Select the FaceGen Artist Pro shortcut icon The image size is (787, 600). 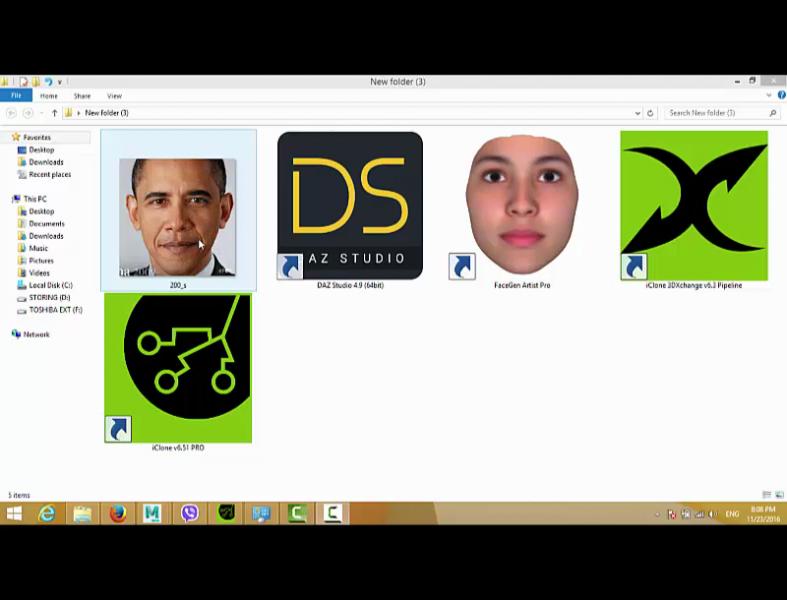tap(522, 206)
